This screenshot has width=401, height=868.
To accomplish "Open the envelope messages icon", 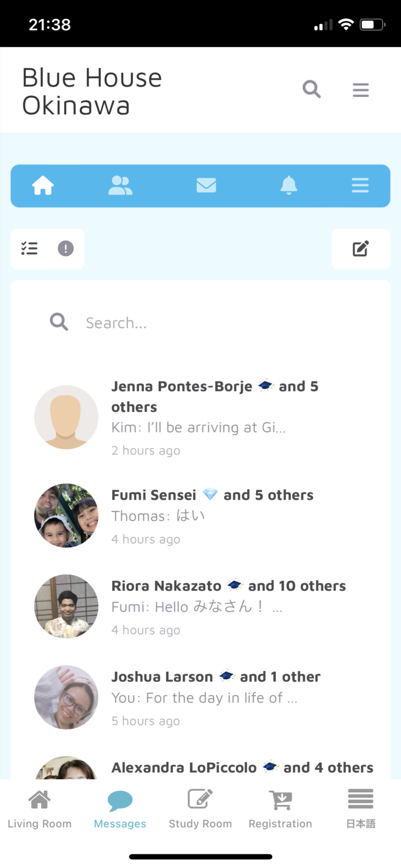I will (x=206, y=185).
